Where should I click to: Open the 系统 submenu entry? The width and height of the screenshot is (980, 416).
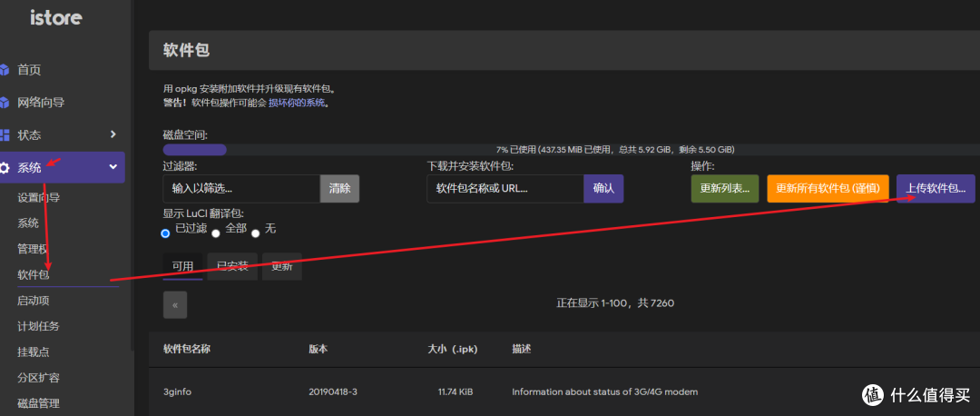click(x=28, y=223)
